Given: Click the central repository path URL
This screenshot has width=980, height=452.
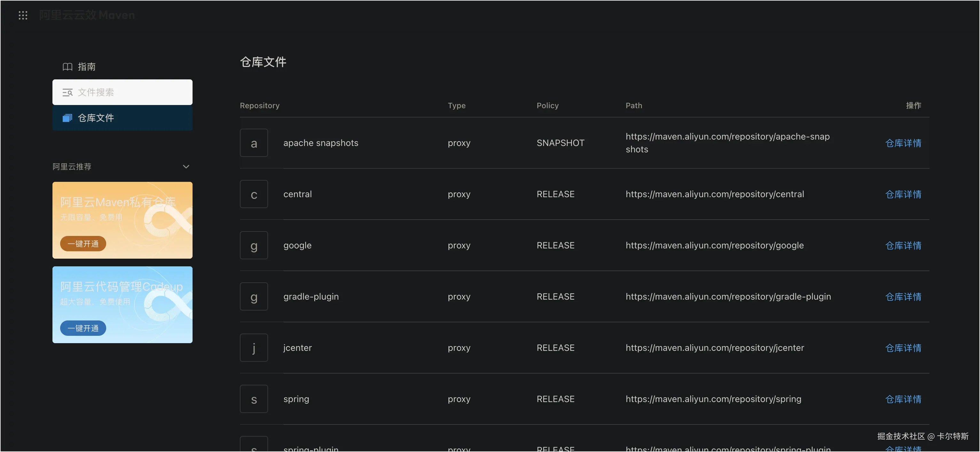Looking at the screenshot, I should pos(715,194).
